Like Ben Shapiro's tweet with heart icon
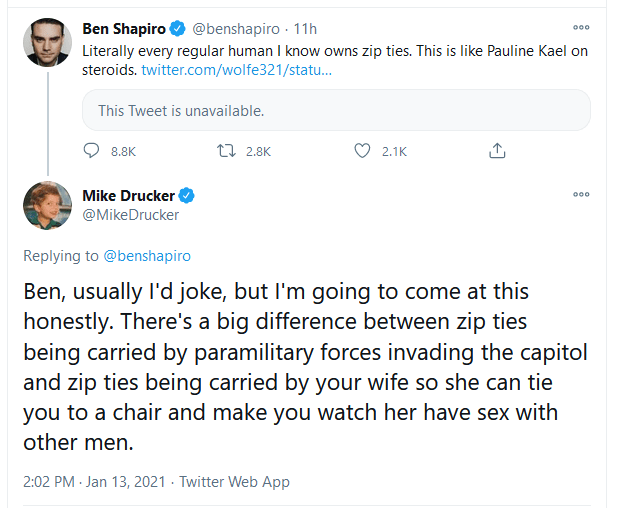632x508 pixels. [364, 151]
